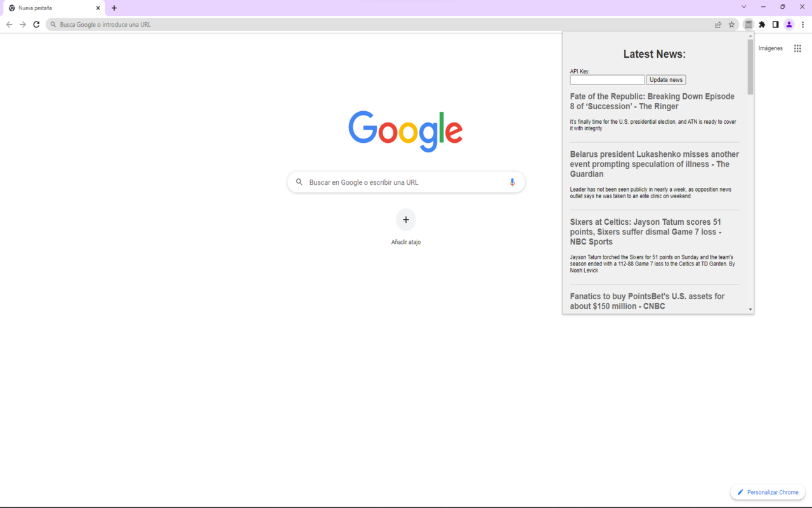Open the Sixers at Celtics headline

(646, 232)
